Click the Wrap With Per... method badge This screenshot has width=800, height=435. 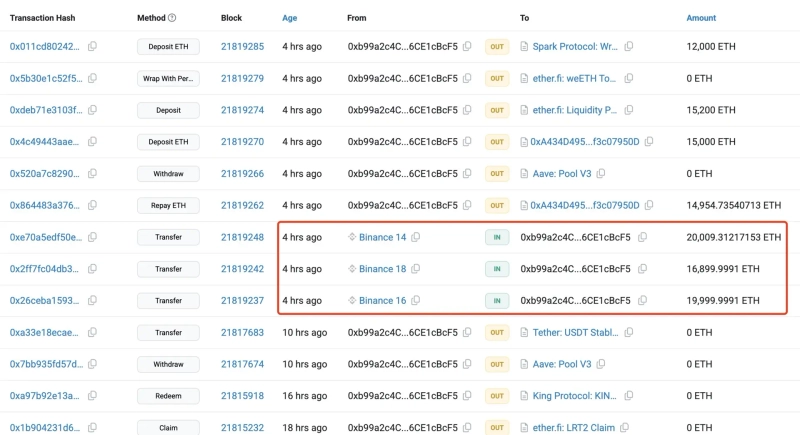(x=168, y=79)
